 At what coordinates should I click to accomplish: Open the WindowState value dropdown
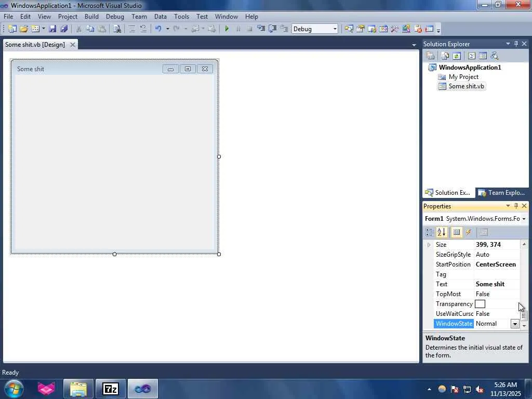click(515, 324)
